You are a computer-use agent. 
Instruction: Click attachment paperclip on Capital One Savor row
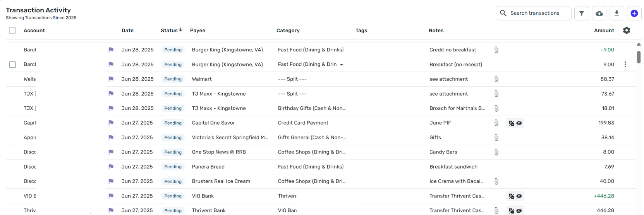point(496,123)
